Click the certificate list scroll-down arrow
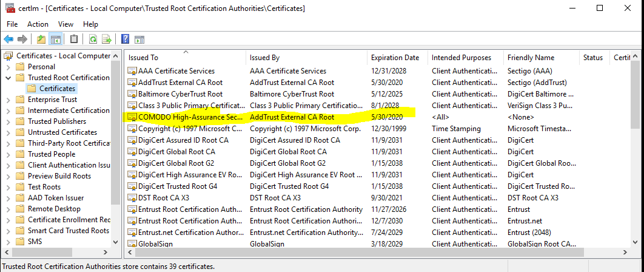The width and height of the screenshot is (644, 272). 634,243
